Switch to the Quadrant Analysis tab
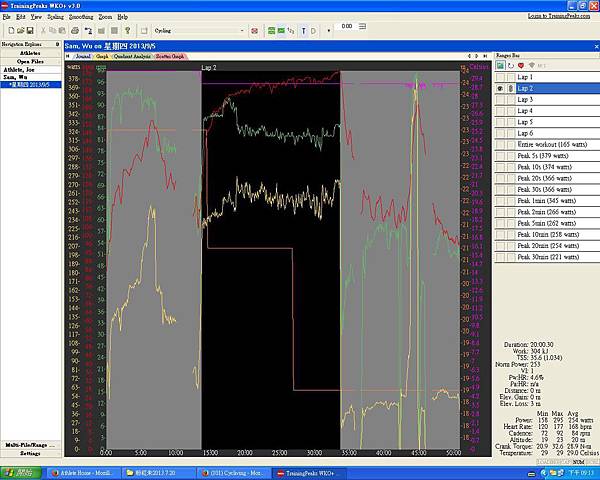 click(x=132, y=57)
